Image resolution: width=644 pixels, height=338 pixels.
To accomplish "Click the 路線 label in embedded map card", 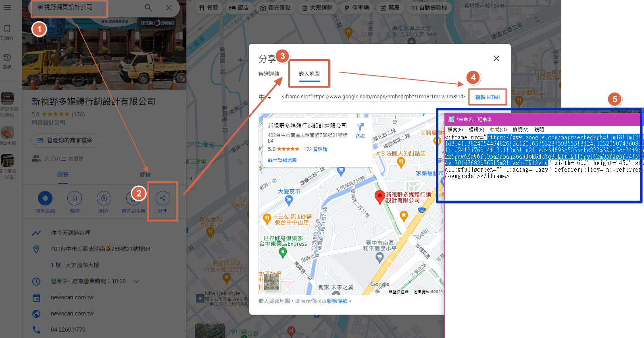I will tap(360, 136).
